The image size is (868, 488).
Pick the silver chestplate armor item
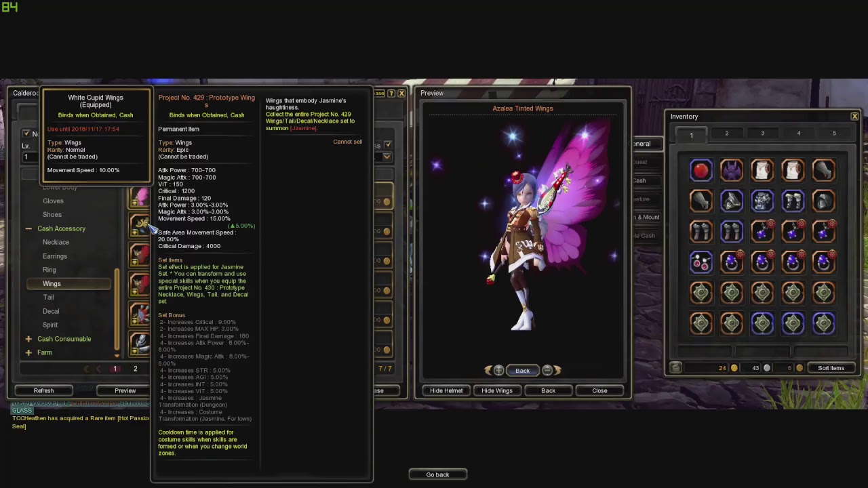click(762, 201)
